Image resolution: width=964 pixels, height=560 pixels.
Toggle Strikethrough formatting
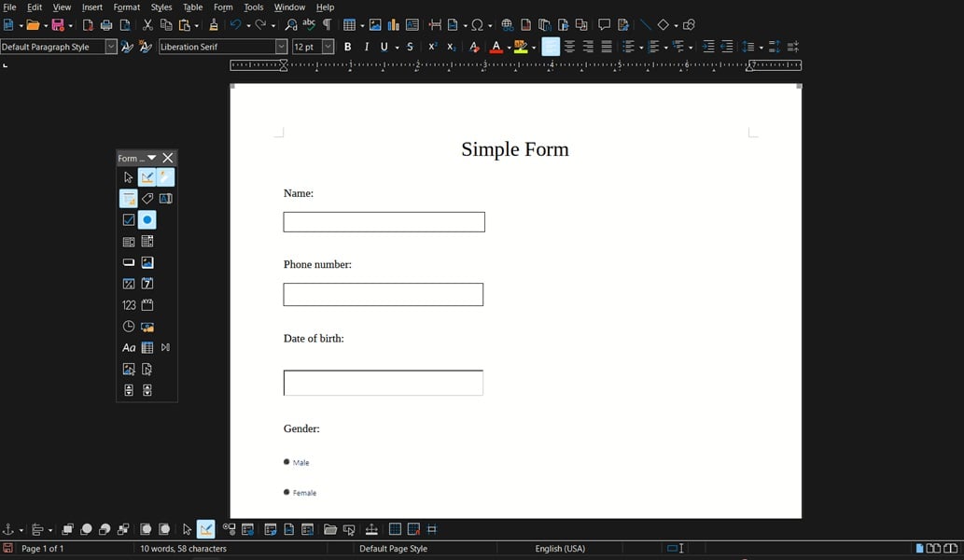pyautogui.click(x=410, y=47)
